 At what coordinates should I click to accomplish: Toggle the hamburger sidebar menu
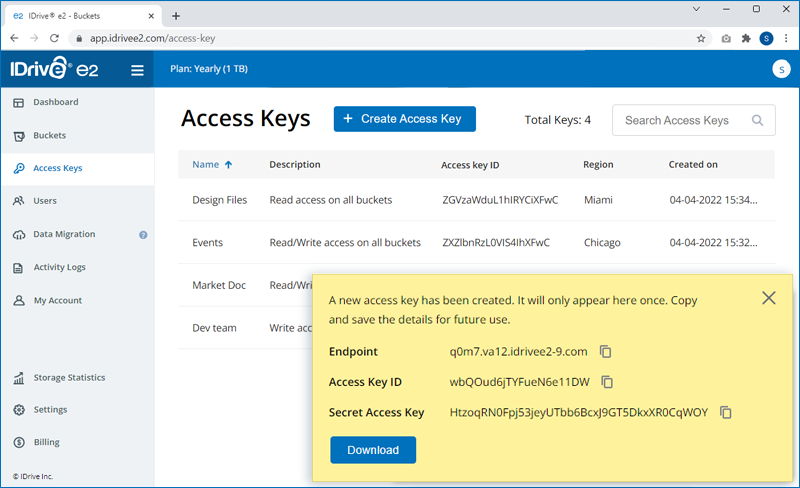point(137,70)
